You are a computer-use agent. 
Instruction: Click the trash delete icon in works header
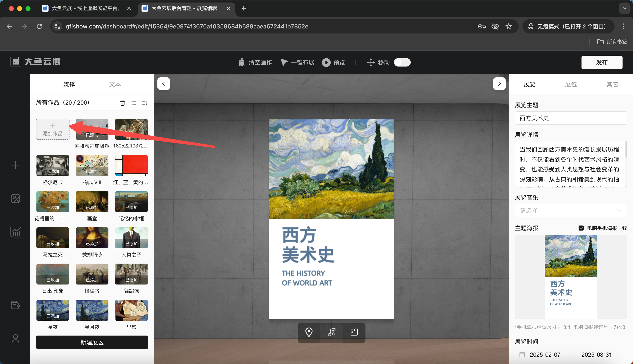(122, 103)
